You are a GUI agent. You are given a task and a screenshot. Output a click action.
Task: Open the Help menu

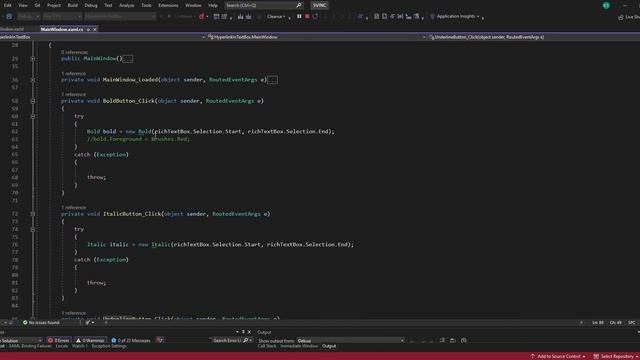[213, 5]
